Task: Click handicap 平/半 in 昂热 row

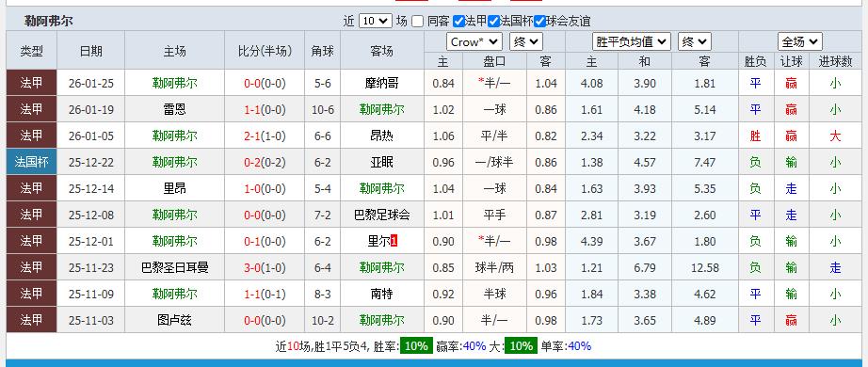Action: click(x=494, y=136)
